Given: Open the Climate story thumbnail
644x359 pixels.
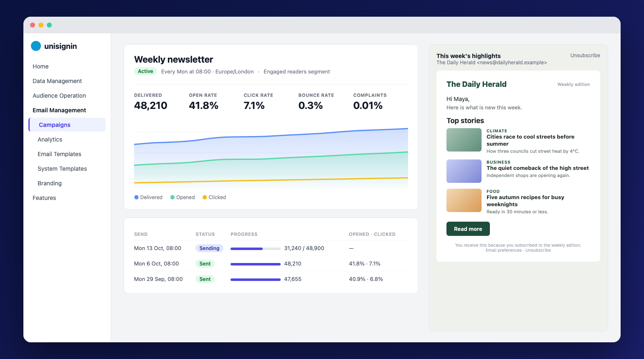Looking at the screenshot, I should [464, 140].
